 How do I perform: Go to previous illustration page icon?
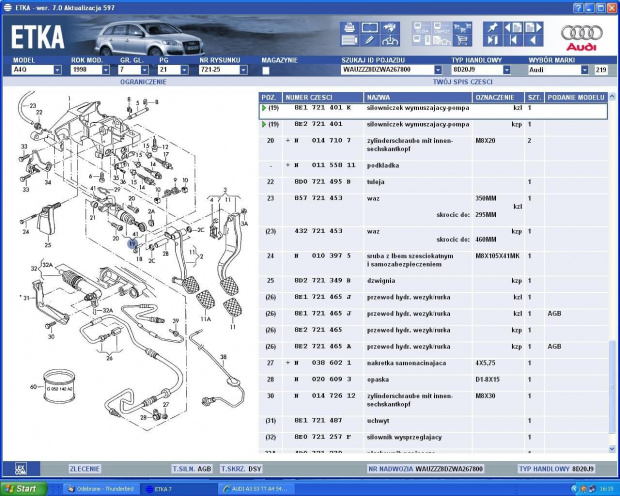[x=513, y=28]
